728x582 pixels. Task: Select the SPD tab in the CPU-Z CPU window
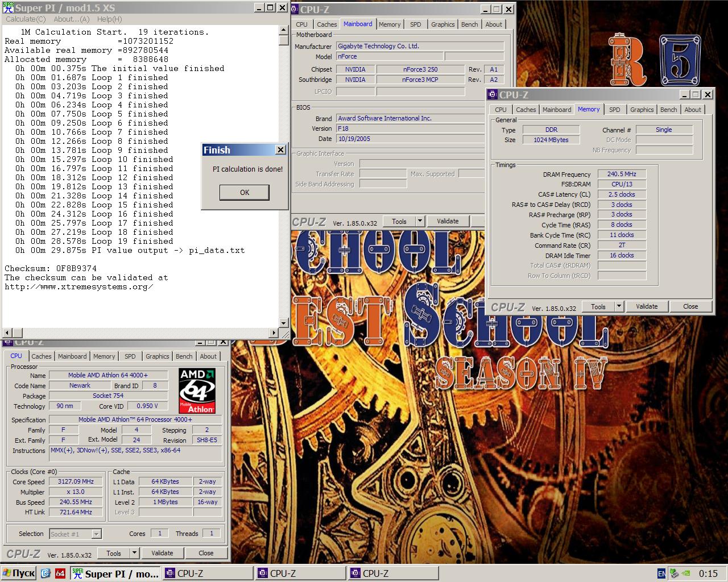[x=130, y=356]
